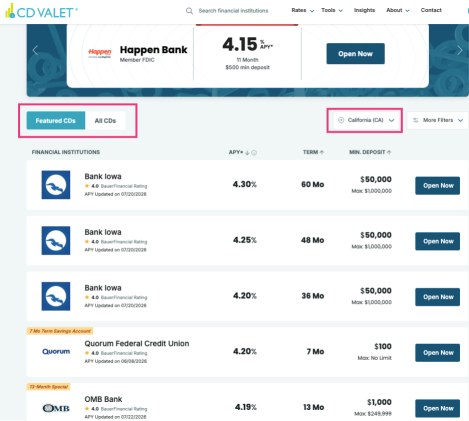Click Bank Iowa name in the 4.20% 36 Mo row
Viewport: 469px width, 421px height.
(x=103, y=288)
